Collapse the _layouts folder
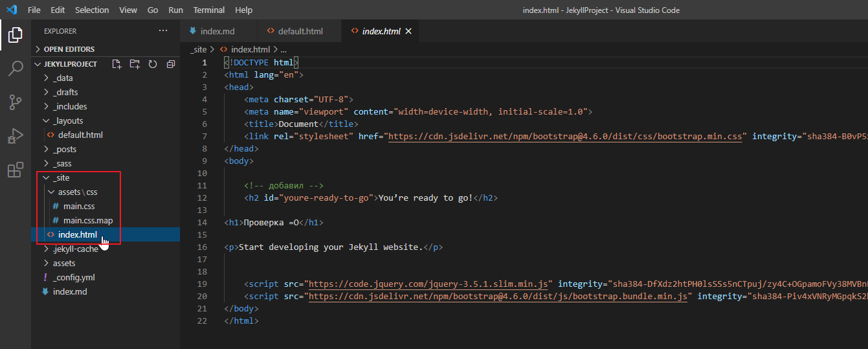This screenshot has width=868, height=349. coord(67,121)
